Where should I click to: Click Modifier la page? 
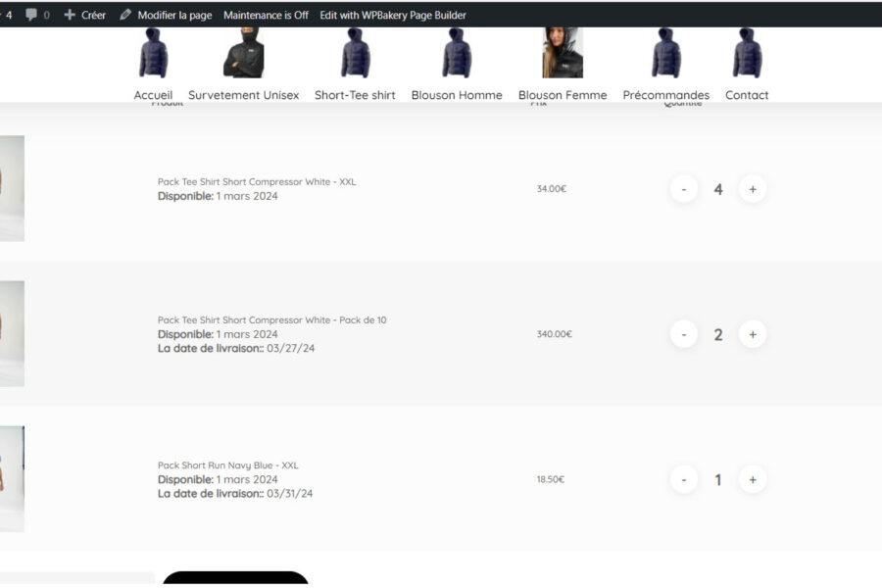coord(166,16)
